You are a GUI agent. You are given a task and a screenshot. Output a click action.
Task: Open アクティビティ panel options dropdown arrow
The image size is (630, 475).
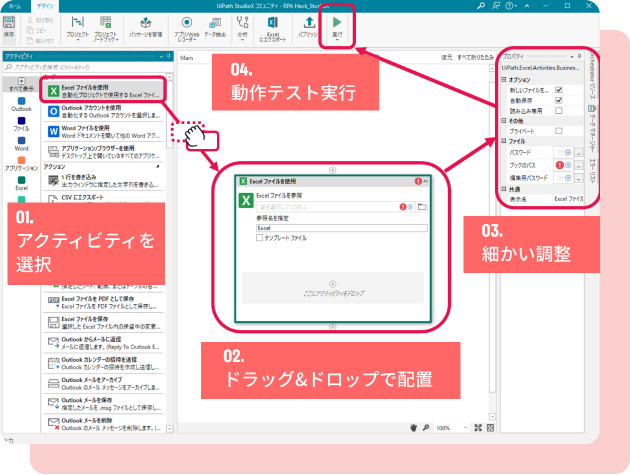point(161,57)
